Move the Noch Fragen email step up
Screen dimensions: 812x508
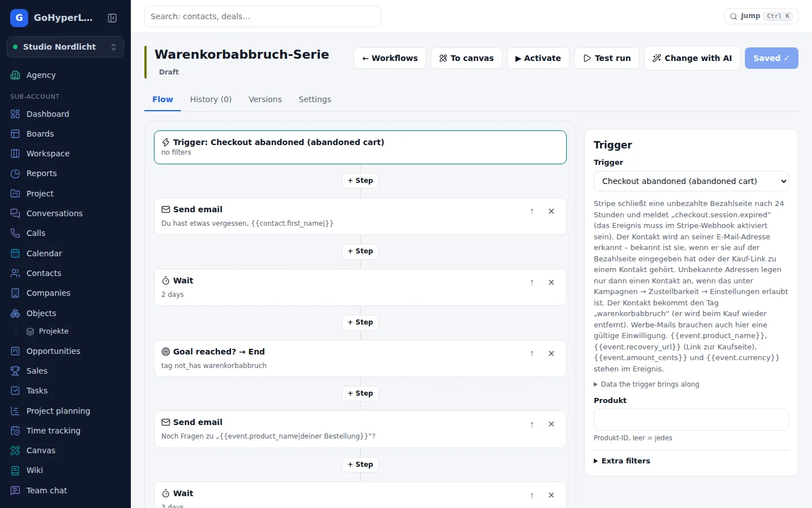(x=532, y=424)
